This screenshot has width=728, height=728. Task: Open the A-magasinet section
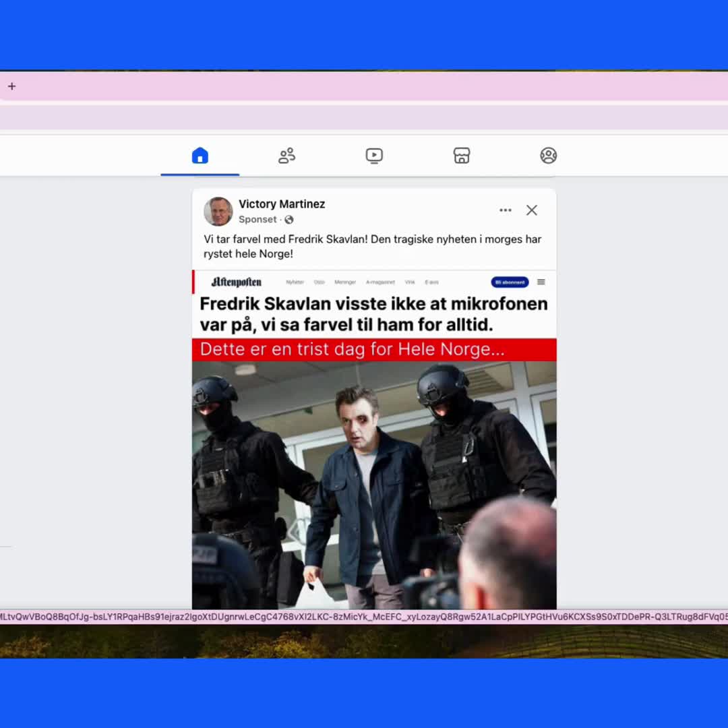pos(380,282)
